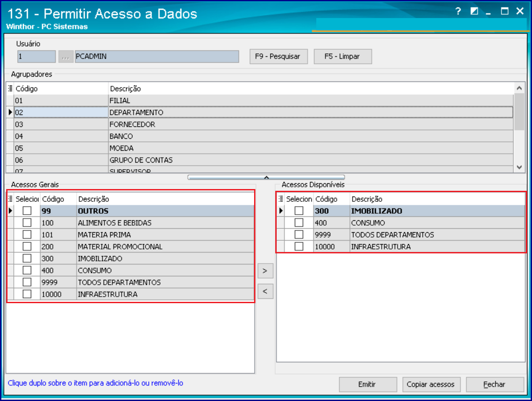The image size is (532, 401).
Task: Tick checkbox for 9999 in Acessos Gerais
Action: coord(27,282)
